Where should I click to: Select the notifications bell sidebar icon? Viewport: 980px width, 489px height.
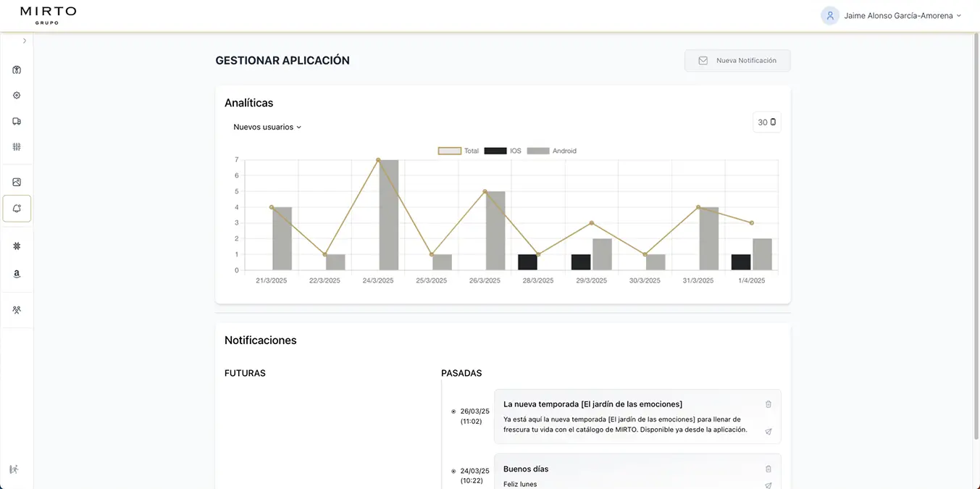click(x=17, y=209)
